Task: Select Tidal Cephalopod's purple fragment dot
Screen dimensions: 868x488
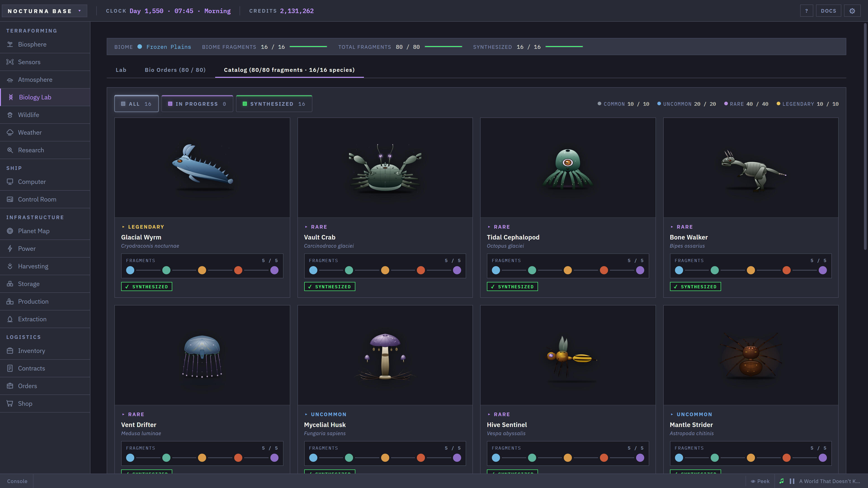Action: (640, 270)
